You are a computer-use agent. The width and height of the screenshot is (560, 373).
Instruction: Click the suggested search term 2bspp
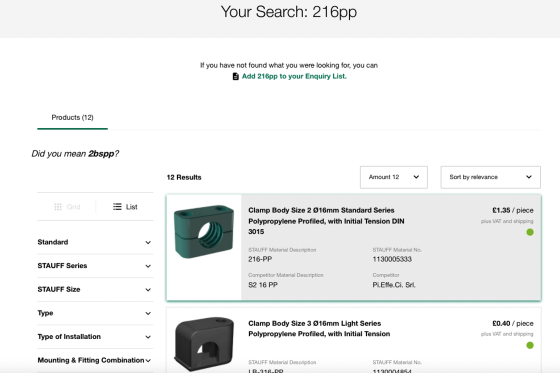(x=101, y=154)
